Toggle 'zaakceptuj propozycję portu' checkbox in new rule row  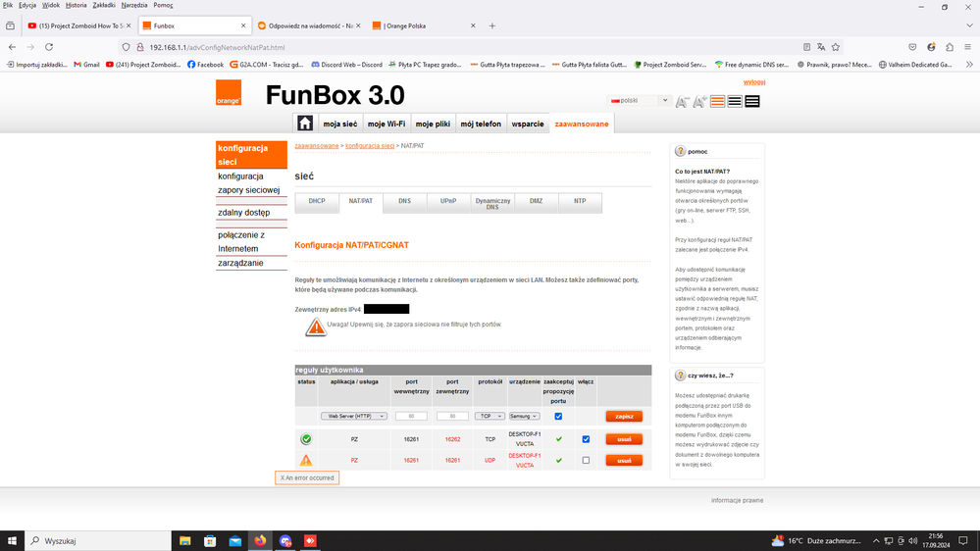coord(558,416)
